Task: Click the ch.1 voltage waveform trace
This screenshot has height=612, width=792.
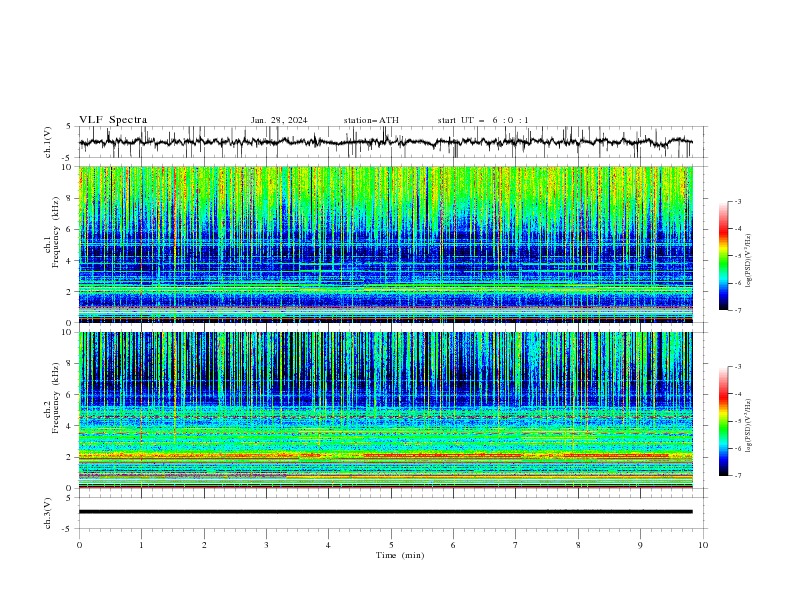Action: [385, 142]
